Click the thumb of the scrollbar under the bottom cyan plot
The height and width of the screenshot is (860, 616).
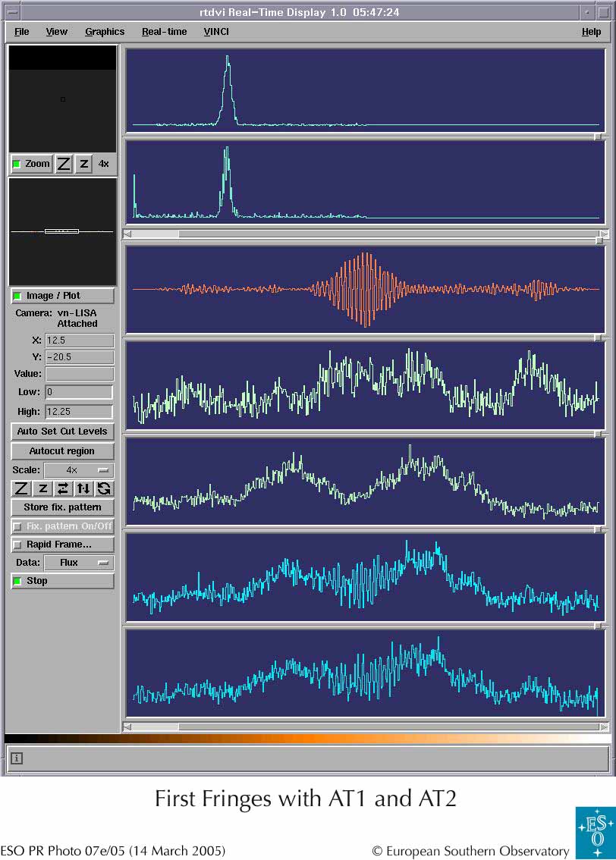coord(156,727)
